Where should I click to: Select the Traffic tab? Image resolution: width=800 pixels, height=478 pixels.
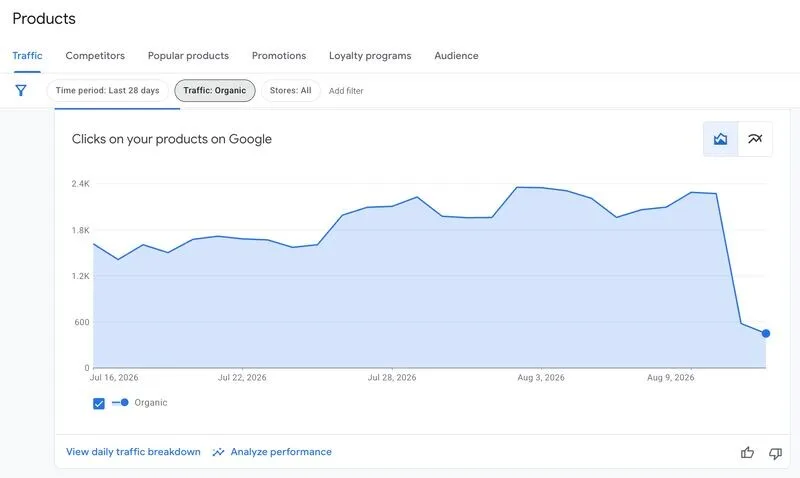coord(27,56)
